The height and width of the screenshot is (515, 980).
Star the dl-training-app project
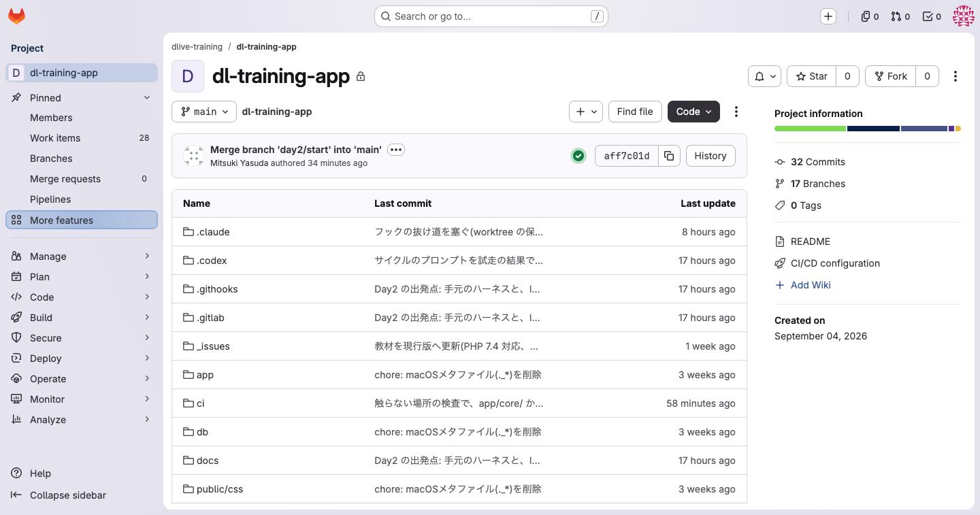[x=811, y=76]
